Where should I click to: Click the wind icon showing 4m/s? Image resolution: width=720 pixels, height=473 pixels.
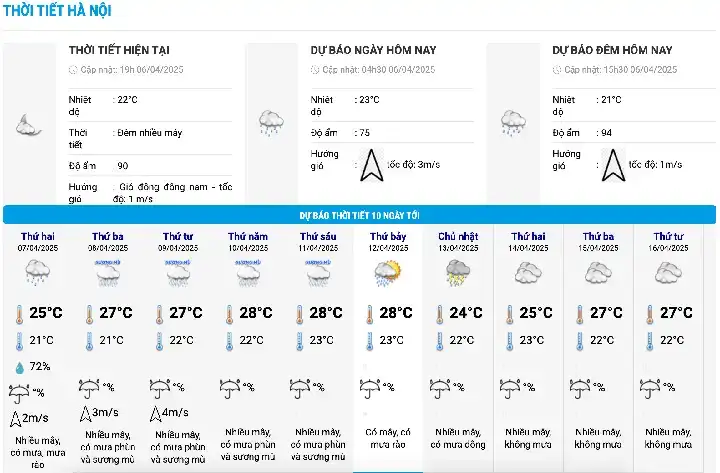[156, 413]
